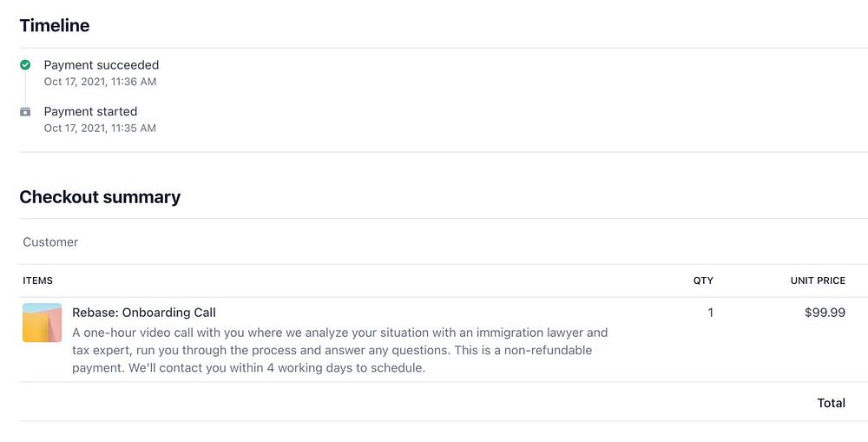
Task: Click the $99.99 unit price
Action: coord(825,313)
